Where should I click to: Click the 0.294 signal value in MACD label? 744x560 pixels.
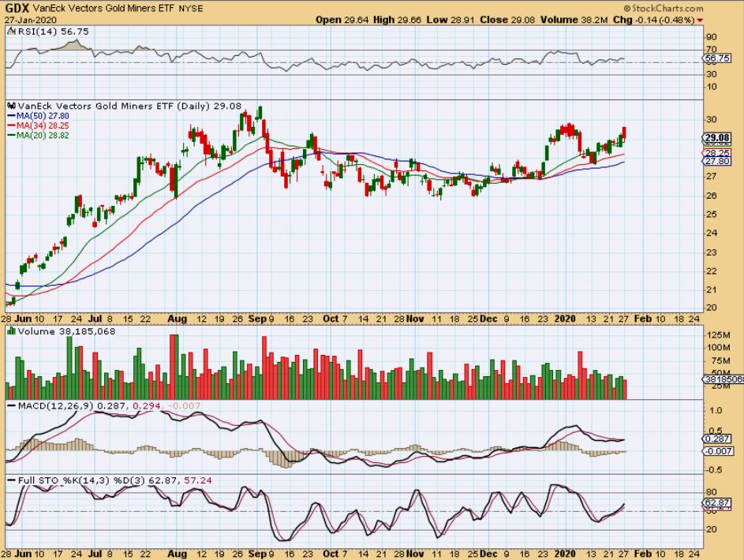(x=147, y=406)
